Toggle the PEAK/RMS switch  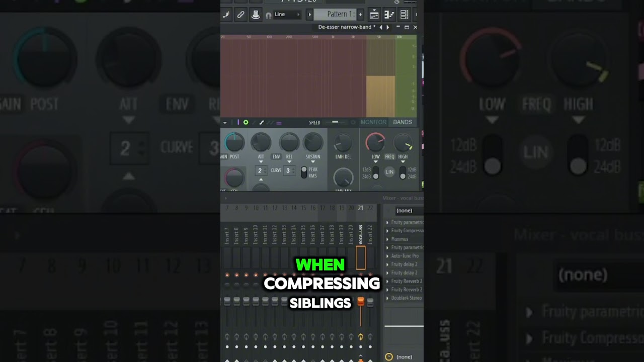pos(304,172)
